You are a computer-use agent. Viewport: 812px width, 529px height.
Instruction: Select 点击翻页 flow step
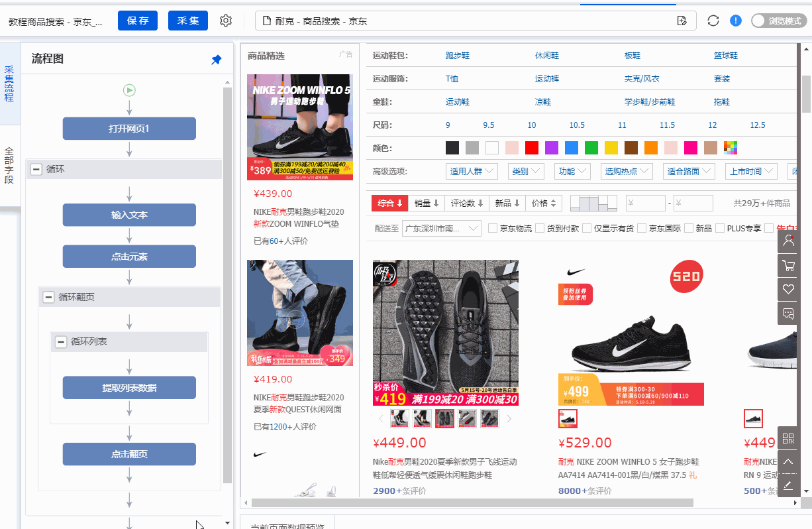tap(129, 454)
